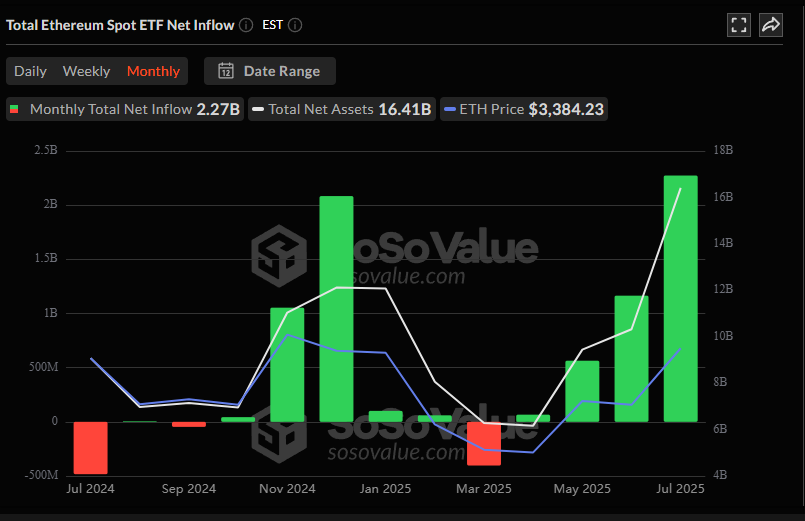Click the 'May 2025' axis label

tap(582, 489)
